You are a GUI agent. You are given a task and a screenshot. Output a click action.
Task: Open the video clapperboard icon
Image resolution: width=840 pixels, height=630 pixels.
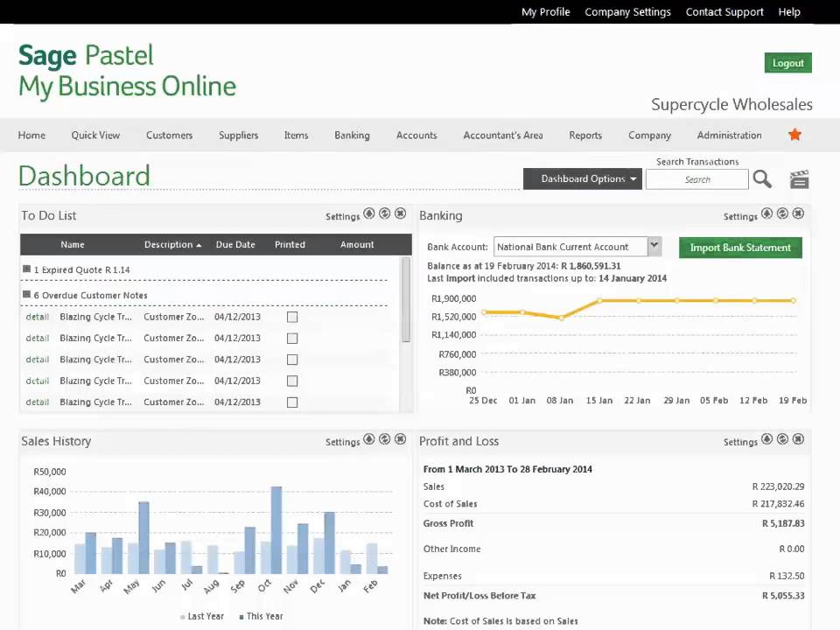799,178
